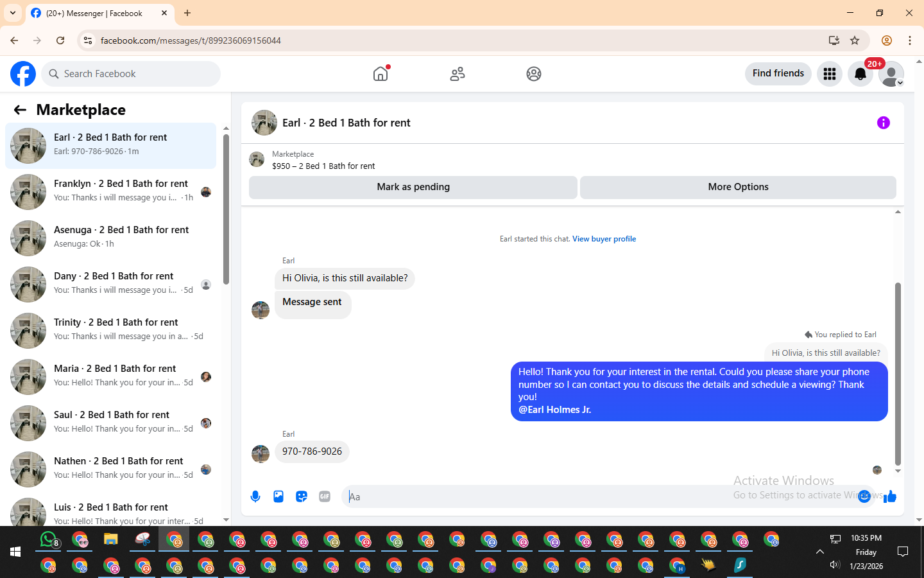This screenshot has height=578, width=924.
Task: Open Chrome profile icon
Action: [887, 40]
